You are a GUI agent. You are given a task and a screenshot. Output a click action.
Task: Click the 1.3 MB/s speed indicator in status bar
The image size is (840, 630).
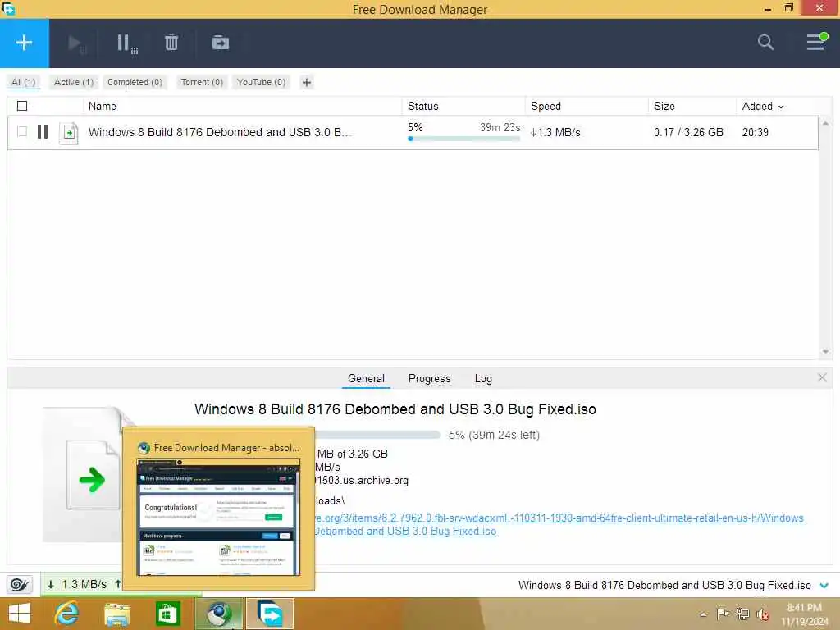84,584
